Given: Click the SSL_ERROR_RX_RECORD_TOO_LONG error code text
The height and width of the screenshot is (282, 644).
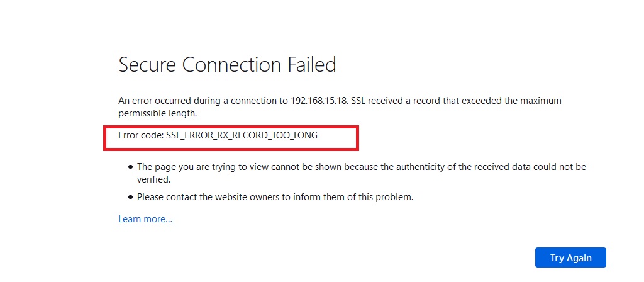Looking at the screenshot, I should point(242,135).
